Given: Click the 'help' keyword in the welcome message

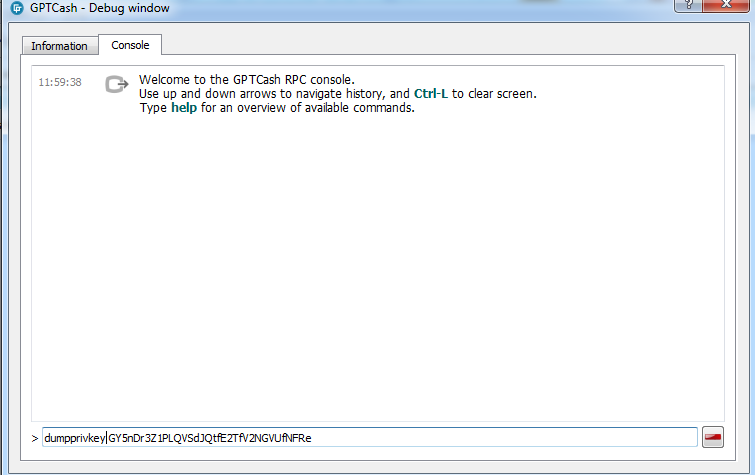Looking at the screenshot, I should click(x=184, y=107).
